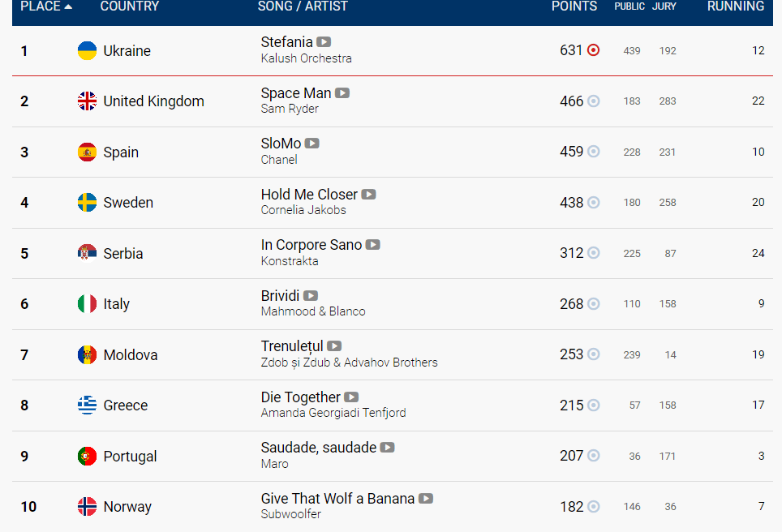Toggle the red points detail icon for Ukraine

(x=594, y=50)
